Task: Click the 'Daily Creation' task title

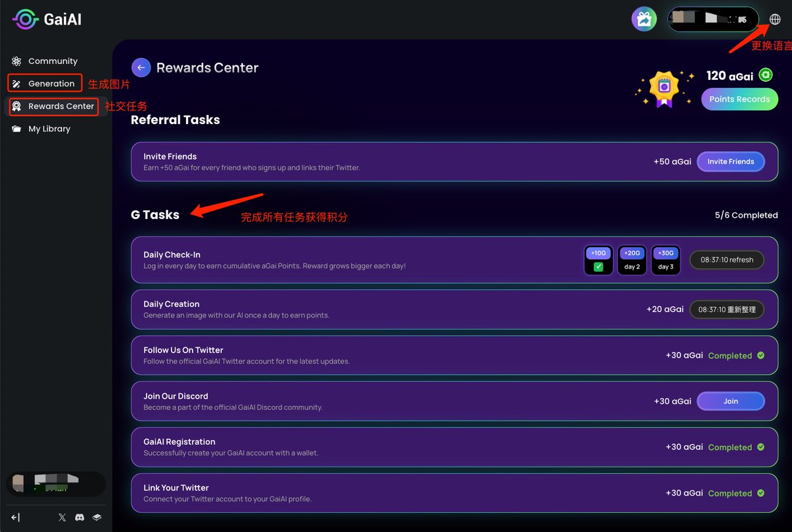Action: click(171, 304)
